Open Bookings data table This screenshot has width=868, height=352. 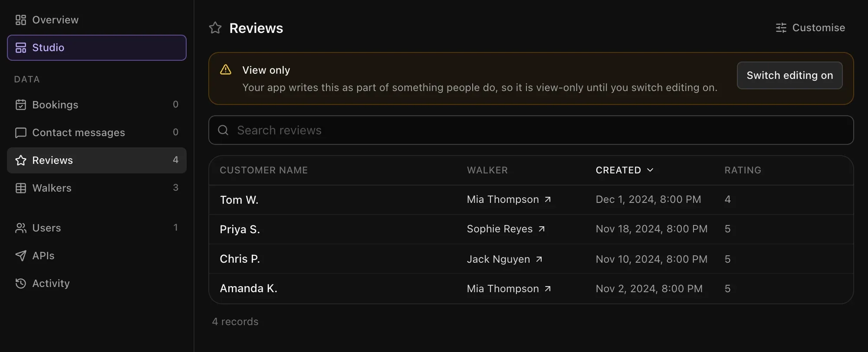[97, 105]
